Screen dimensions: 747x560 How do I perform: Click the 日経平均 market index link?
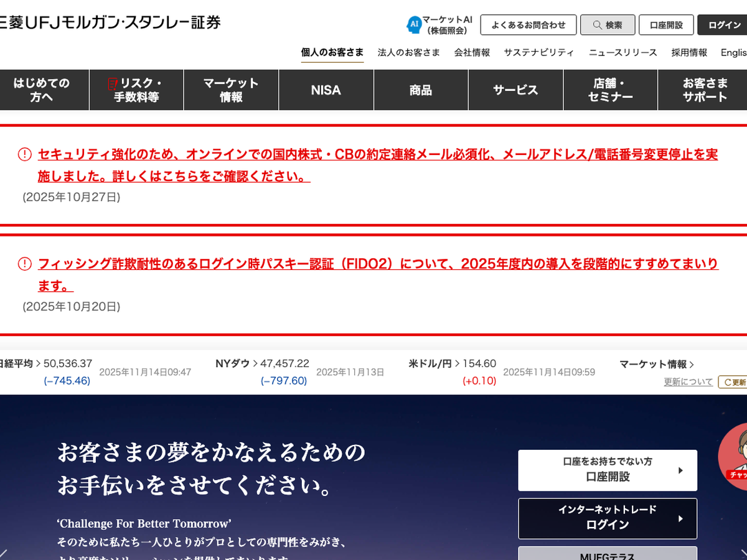pyautogui.click(x=17, y=363)
